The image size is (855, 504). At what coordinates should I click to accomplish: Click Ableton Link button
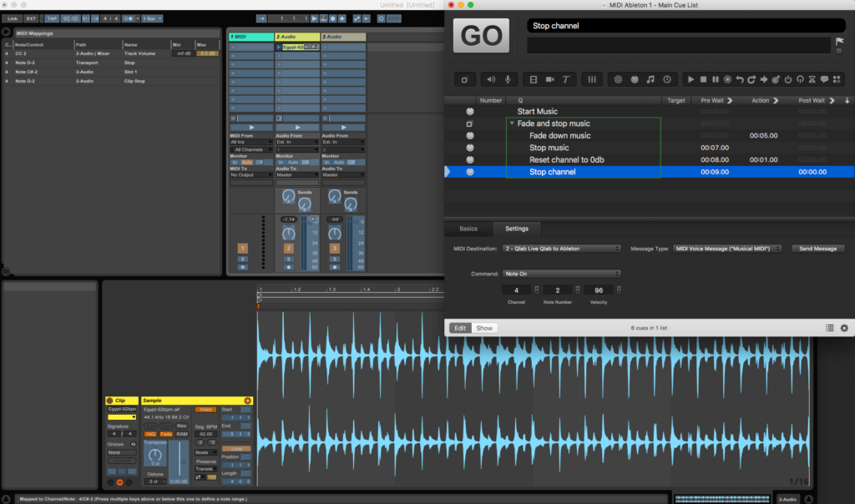click(x=12, y=18)
